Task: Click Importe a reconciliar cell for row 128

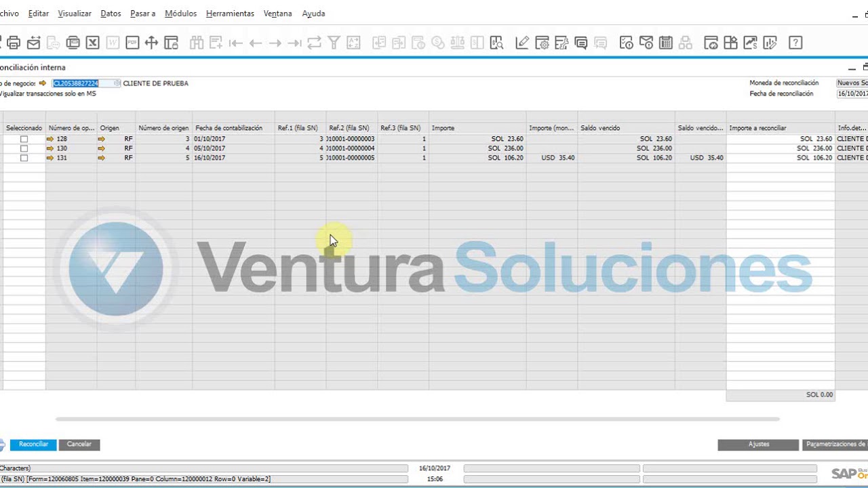Action: click(781, 139)
